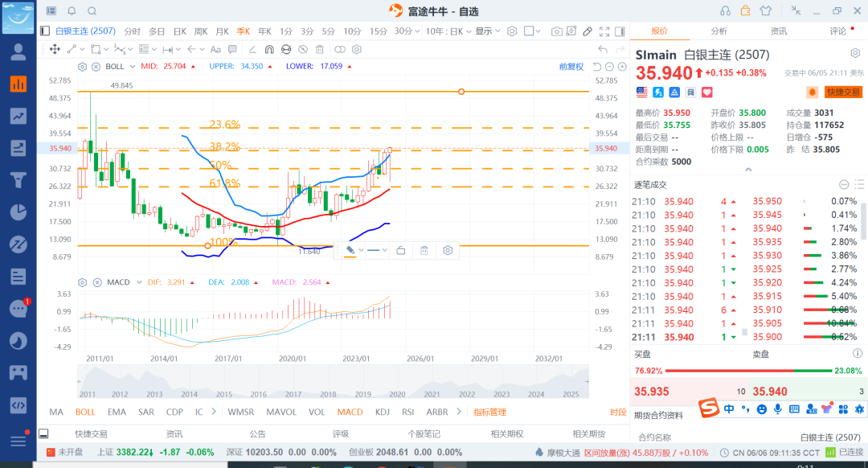
Task: Expand the MACD indicator dropdown
Action: 139,282
